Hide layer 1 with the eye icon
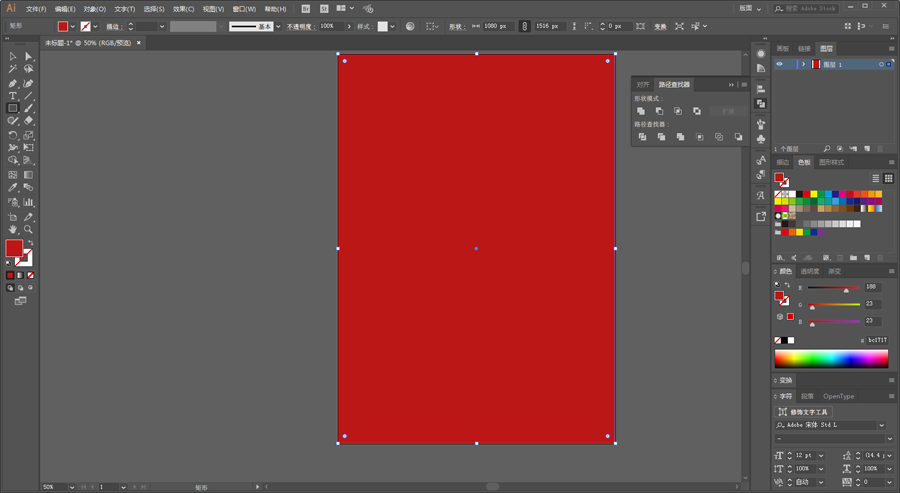The height and width of the screenshot is (493, 900). pyautogui.click(x=779, y=64)
